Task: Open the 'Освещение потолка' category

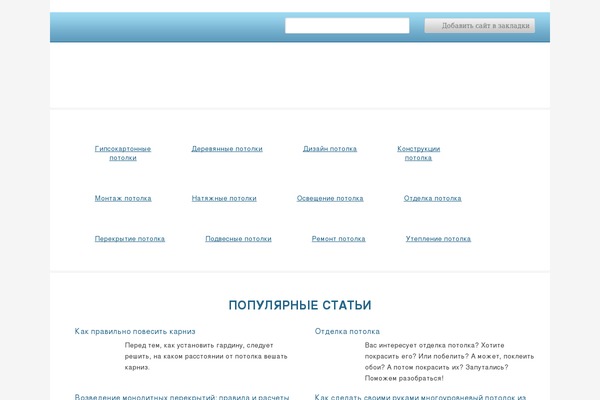Action: pos(330,198)
